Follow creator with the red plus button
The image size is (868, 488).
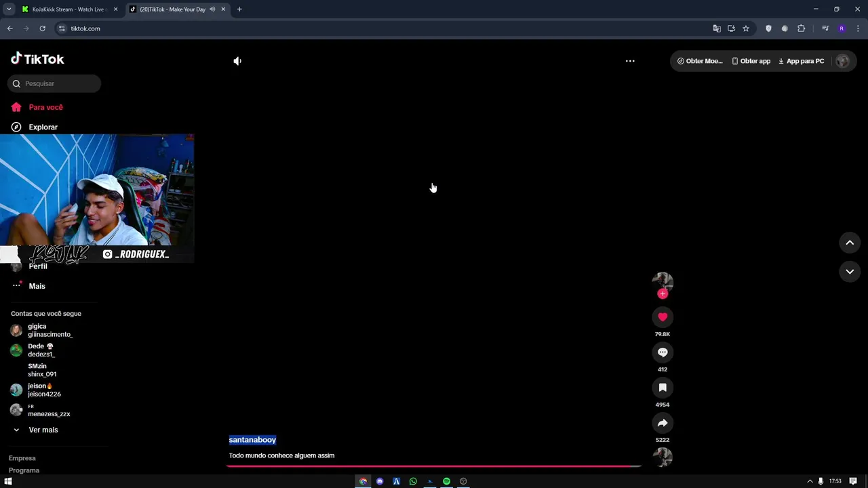coord(663,293)
